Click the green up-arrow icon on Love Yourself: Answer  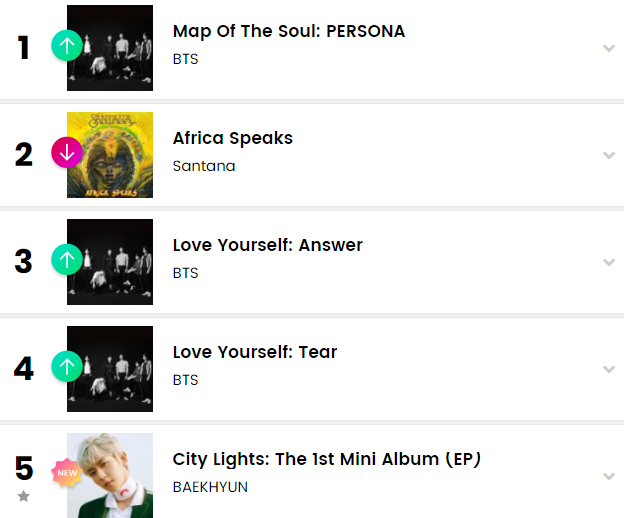(x=67, y=261)
